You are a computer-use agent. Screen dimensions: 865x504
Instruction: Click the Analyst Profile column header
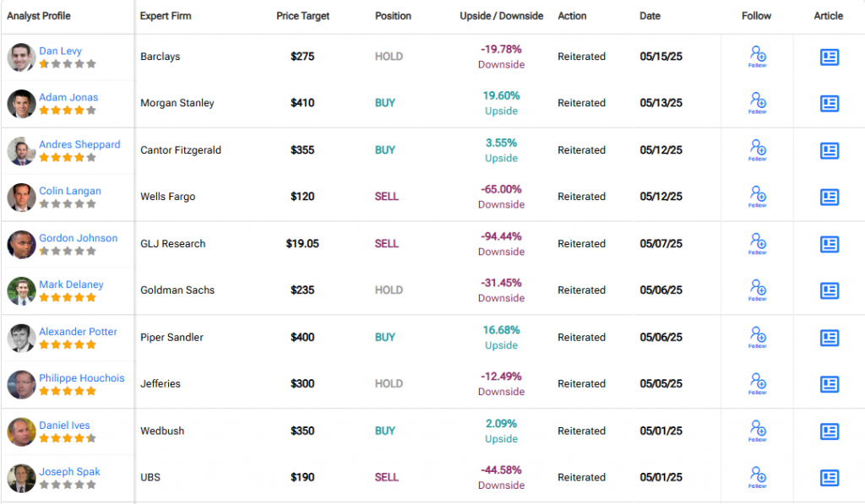39,16
